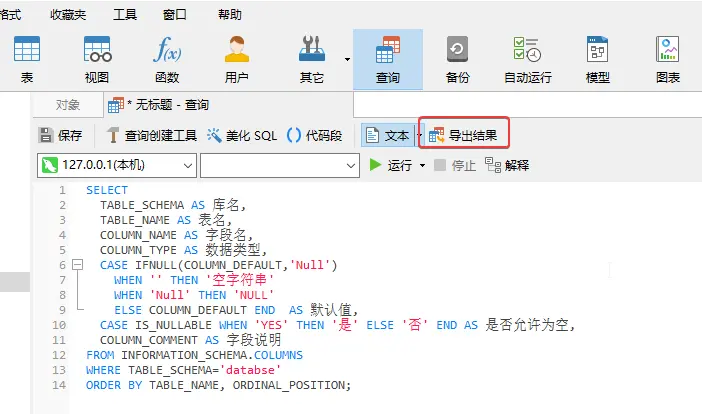This screenshot has width=702, height=414.
Task: Click the 其它 (Others) tools icon
Action: 312,58
